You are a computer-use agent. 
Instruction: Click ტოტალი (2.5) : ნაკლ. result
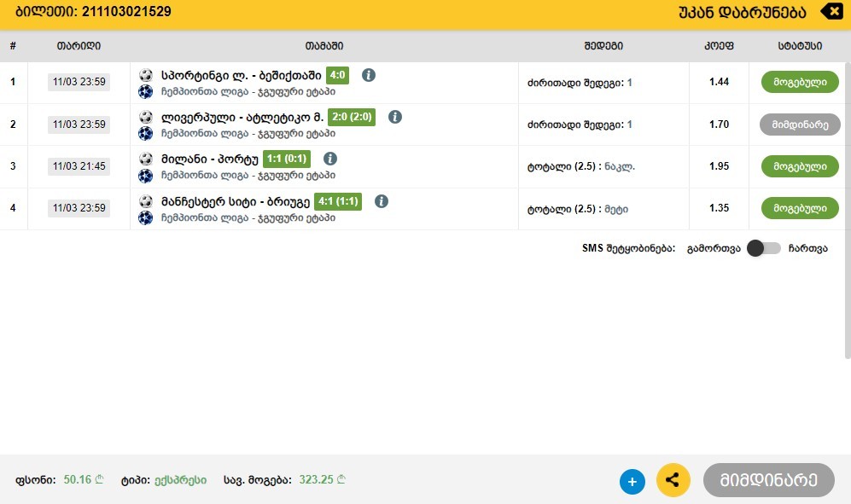tap(580, 166)
